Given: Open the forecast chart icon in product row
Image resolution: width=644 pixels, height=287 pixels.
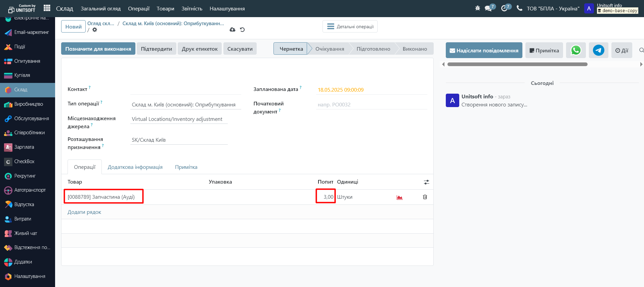Looking at the screenshot, I should 399,197.
